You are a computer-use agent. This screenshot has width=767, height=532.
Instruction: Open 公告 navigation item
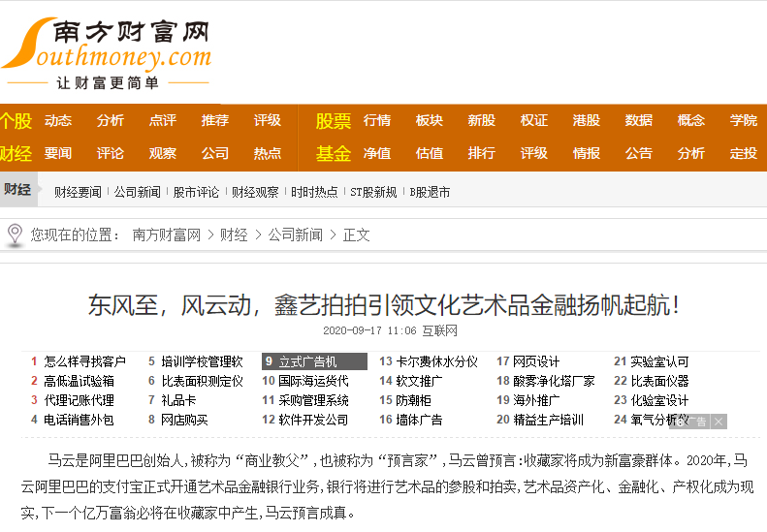pyautogui.click(x=639, y=153)
